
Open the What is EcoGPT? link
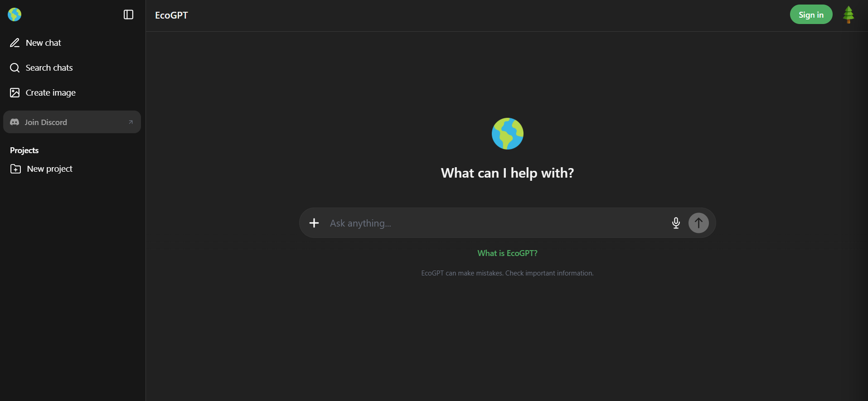507,253
